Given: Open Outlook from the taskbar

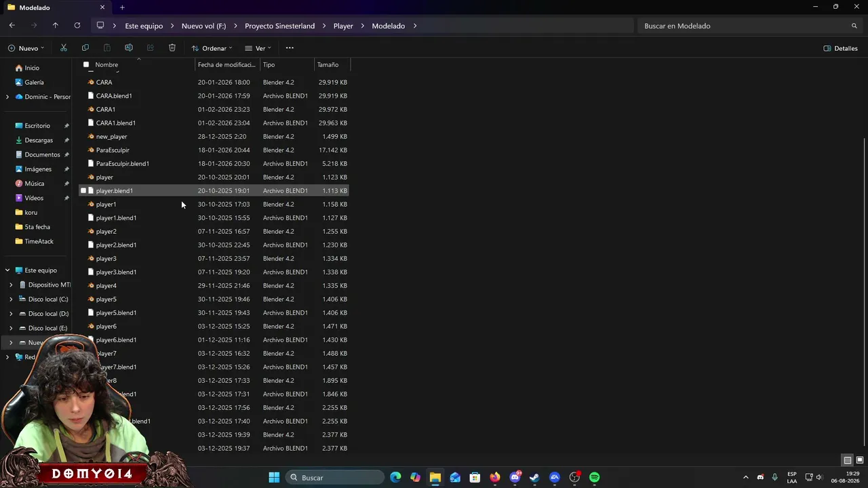Looking at the screenshot, I should (455, 478).
